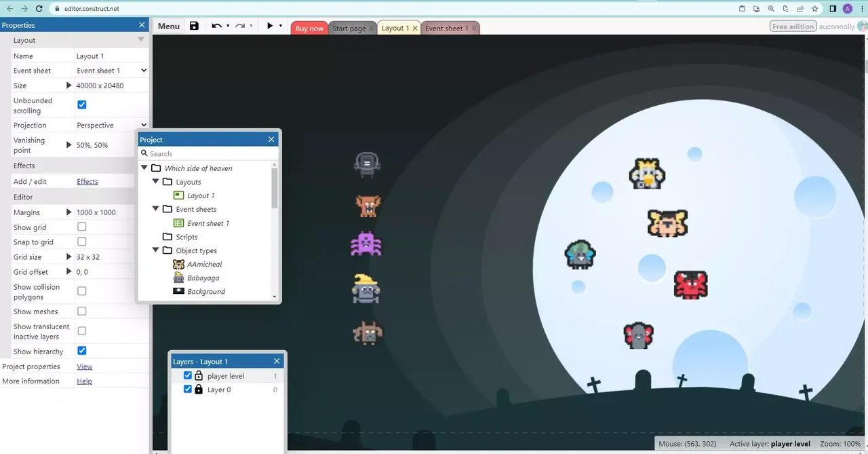The height and width of the screenshot is (454, 868).
Task: Select the Scripts folder in Project
Action: point(180,237)
